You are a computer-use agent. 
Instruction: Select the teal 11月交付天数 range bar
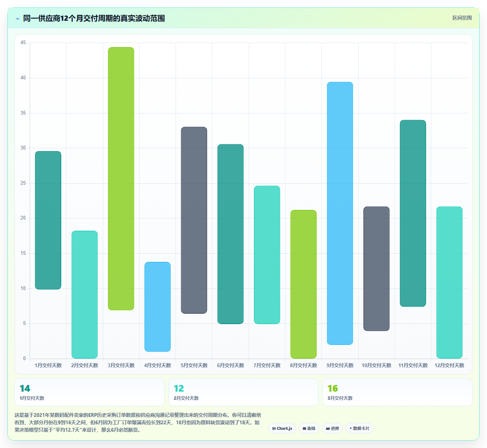pyautogui.click(x=413, y=213)
